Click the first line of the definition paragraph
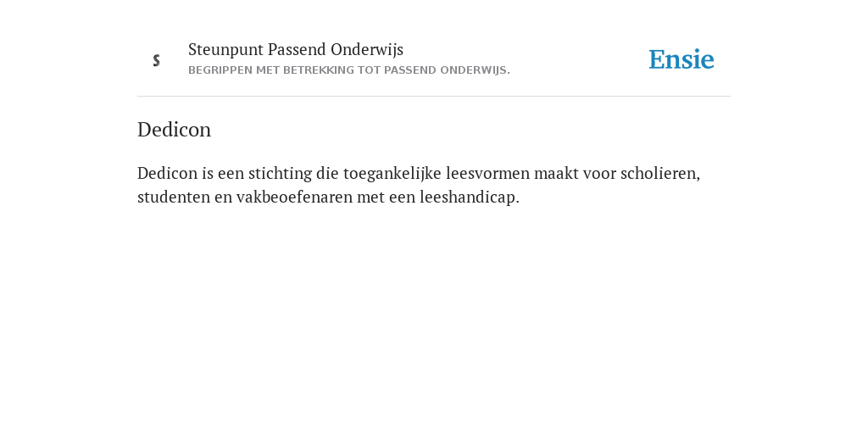 [x=419, y=173]
